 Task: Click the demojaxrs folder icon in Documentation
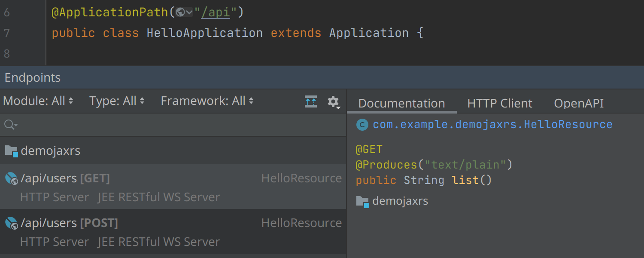point(363,201)
